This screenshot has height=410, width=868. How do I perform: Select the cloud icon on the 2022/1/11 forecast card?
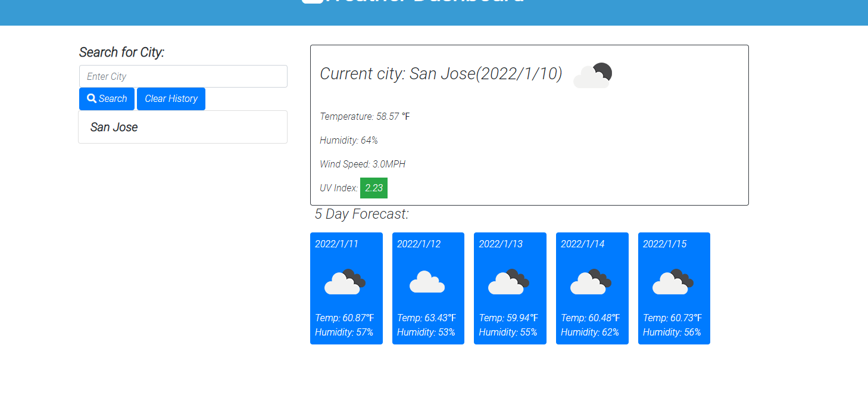[346, 280]
